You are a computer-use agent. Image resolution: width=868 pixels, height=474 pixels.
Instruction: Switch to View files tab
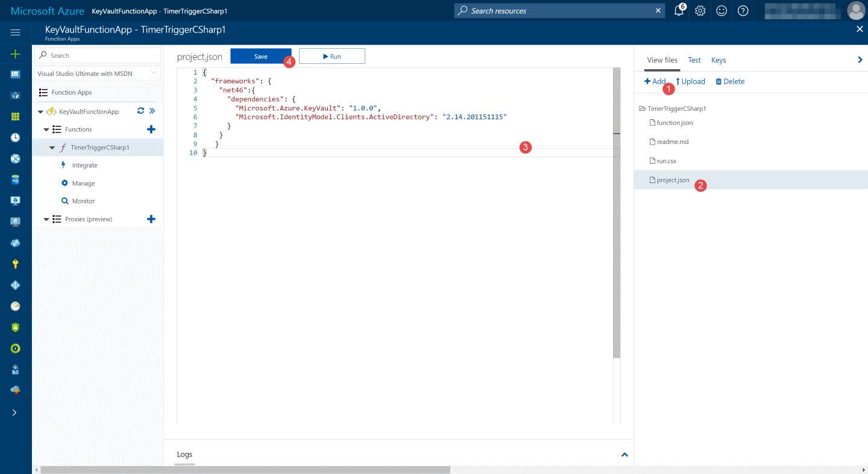pyautogui.click(x=662, y=60)
